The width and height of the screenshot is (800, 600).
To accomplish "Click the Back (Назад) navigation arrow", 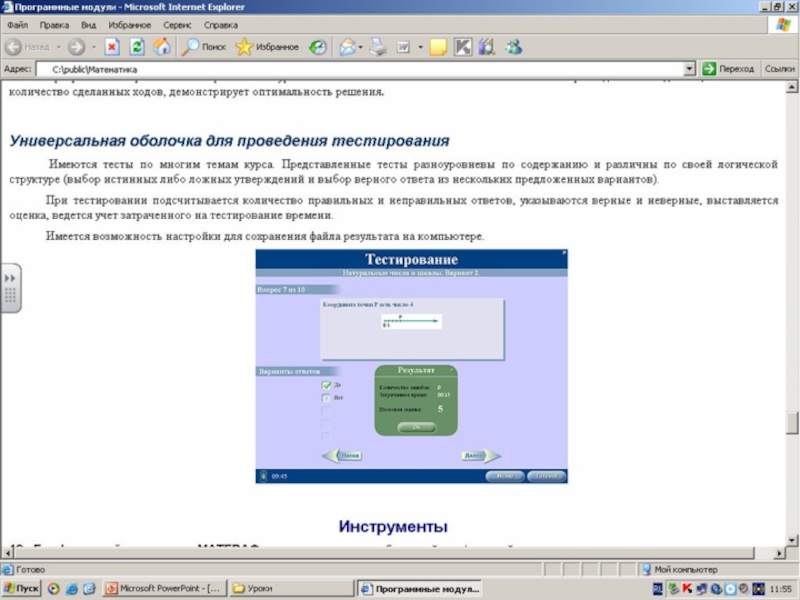I will click(x=28, y=46).
